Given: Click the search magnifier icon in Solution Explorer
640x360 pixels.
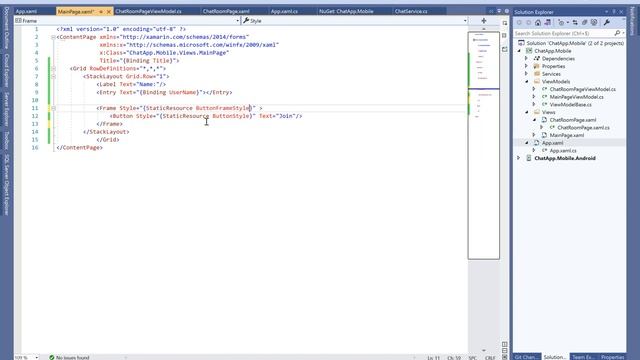Looking at the screenshot, I should tap(617, 33).
